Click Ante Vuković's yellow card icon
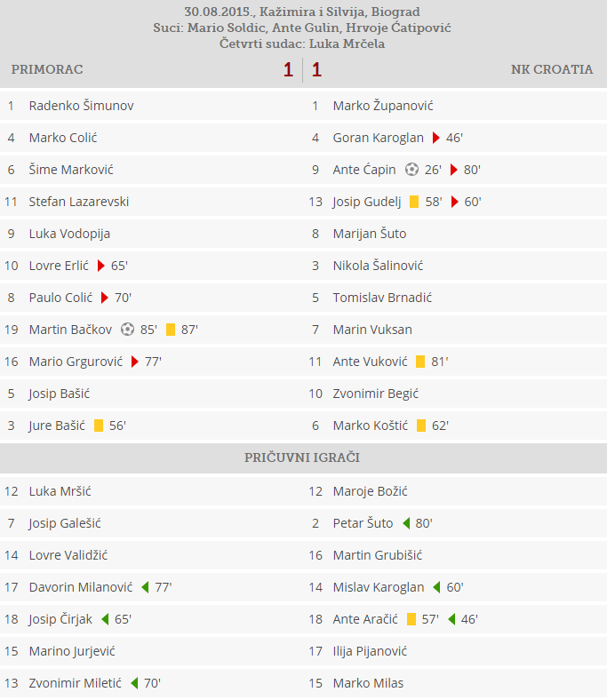Image resolution: width=607 pixels, height=700 pixels. pyautogui.click(x=419, y=362)
